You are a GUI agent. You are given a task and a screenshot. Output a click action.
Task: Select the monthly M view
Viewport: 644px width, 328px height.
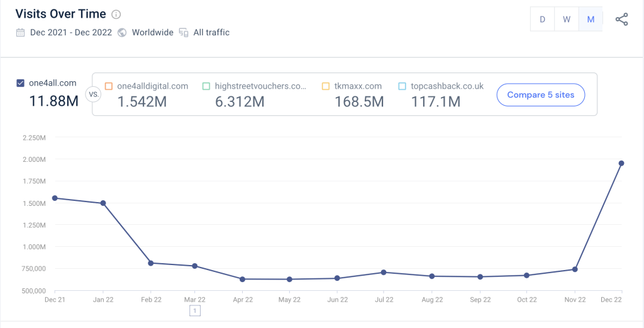point(591,20)
